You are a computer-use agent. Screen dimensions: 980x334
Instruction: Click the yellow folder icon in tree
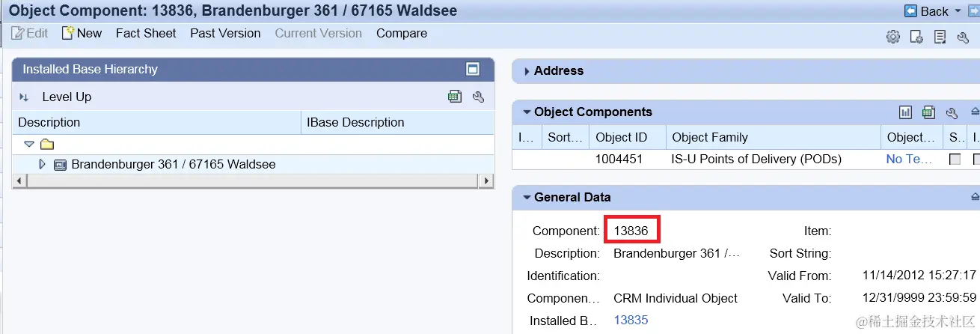coord(46,144)
